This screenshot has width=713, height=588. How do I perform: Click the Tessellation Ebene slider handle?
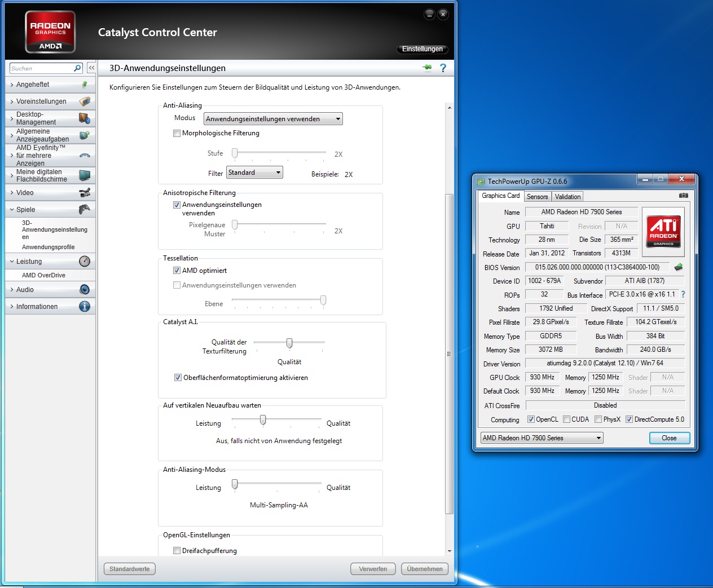pyautogui.click(x=323, y=300)
